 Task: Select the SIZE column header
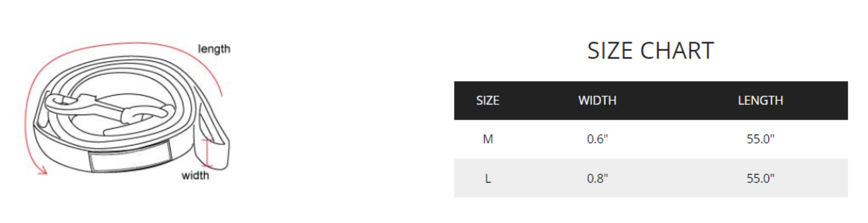tap(488, 100)
